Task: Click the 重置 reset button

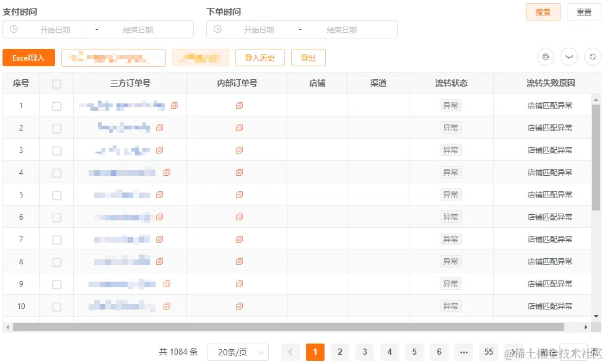Action: point(583,12)
